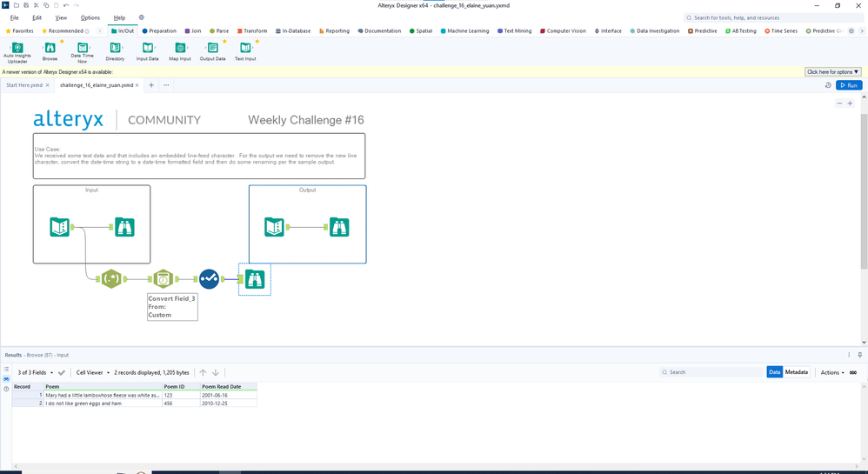Open the workflow run history icon

(828, 85)
